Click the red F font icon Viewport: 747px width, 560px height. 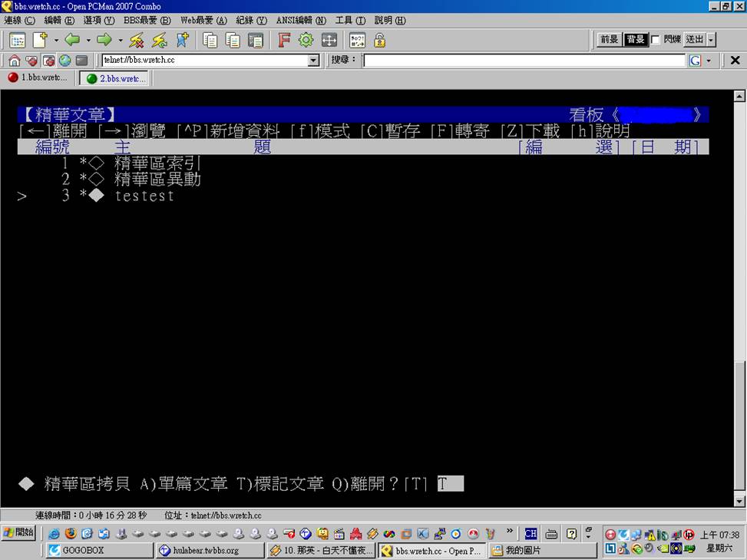pos(284,40)
